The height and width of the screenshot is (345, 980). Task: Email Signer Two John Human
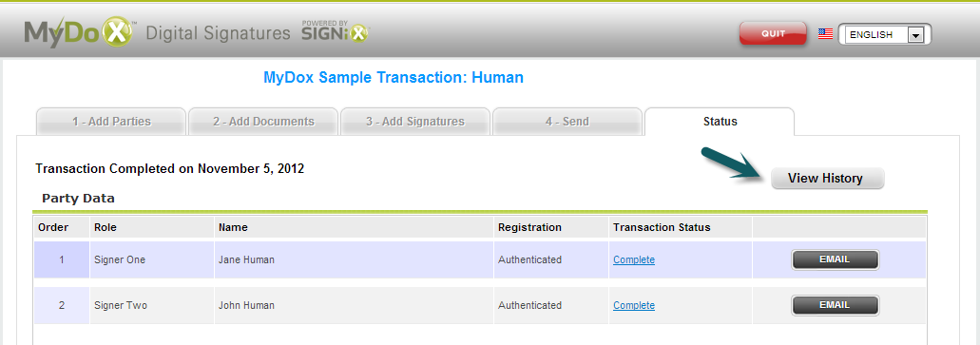tap(835, 306)
